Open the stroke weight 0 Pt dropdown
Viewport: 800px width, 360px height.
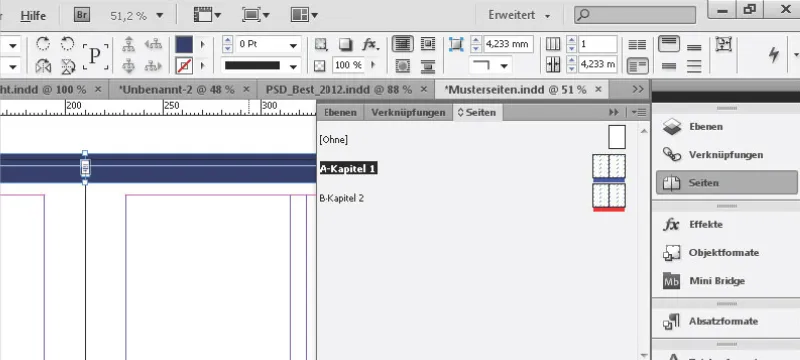(293, 45)
